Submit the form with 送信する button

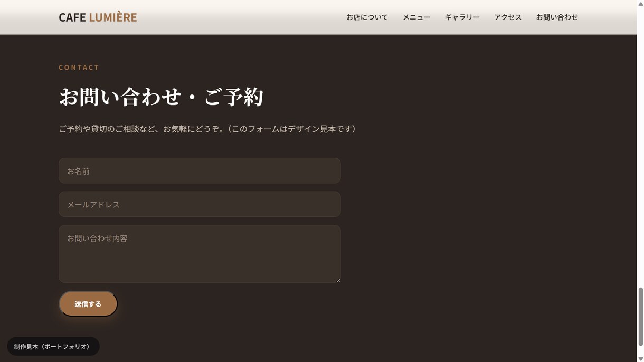pos(88,304)
